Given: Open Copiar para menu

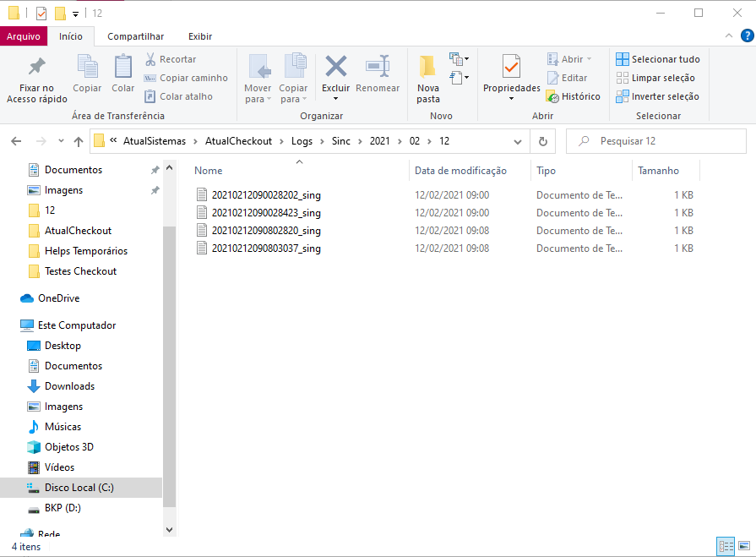Looking at the screenshot, I should click(x=293, y=79).
